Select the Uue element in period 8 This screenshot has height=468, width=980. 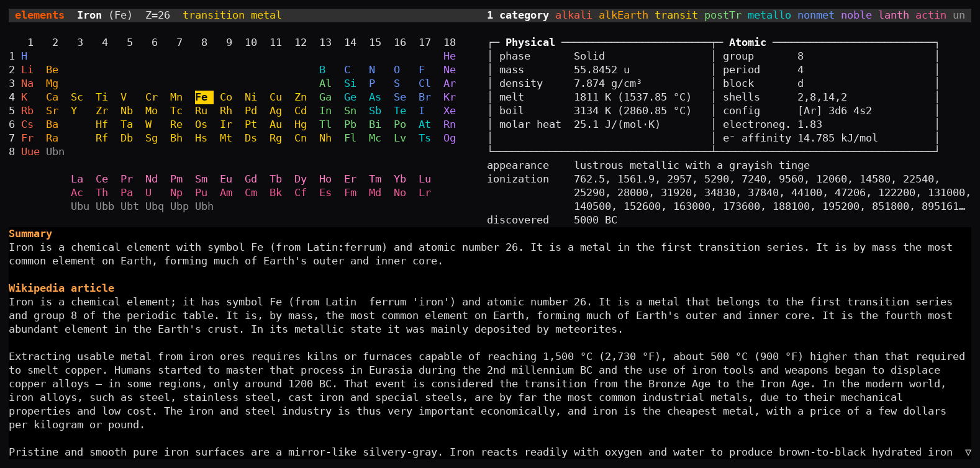pyautogui.click(x=30, y=152)
